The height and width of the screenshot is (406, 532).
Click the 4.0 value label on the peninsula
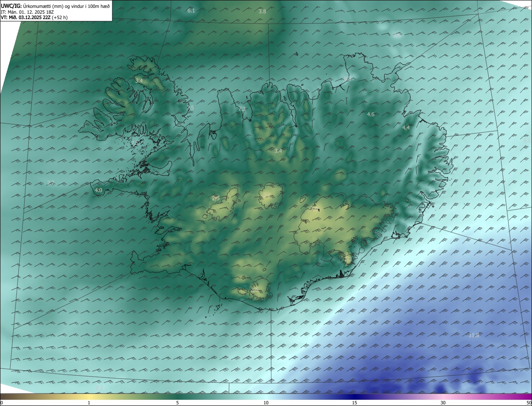coord(99,191)
